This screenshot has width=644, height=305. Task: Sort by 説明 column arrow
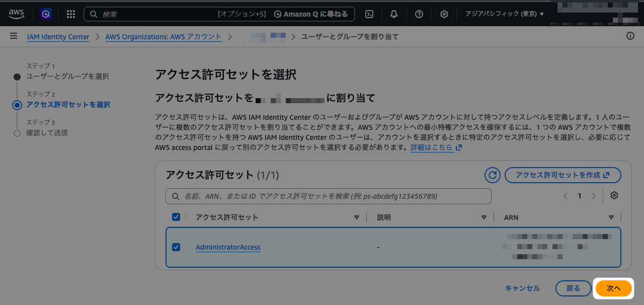click(x=484, y=217)
